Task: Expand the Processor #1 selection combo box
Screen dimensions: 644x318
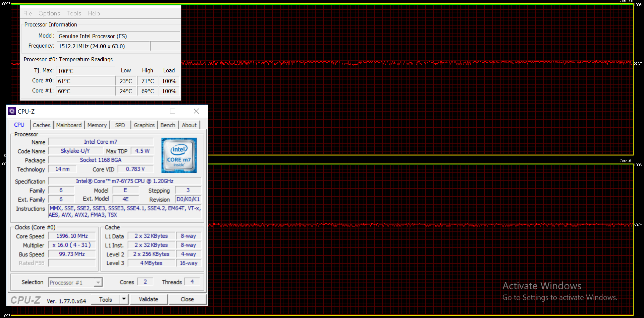Action: [75, 282]
